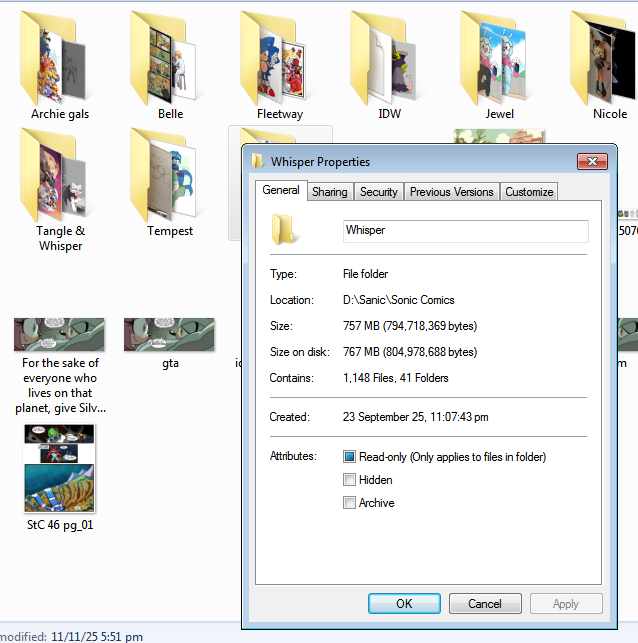Viewport: 638px width, 643px height.
Task: Click the Fleetway folder name label
Action: (280, 114)
